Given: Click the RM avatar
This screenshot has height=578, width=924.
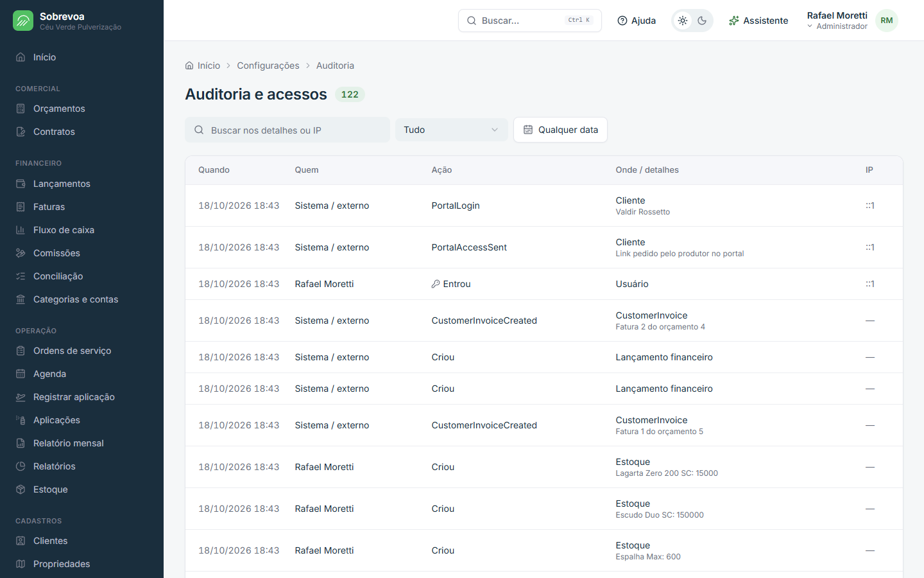Looking at the screenshot, I should 887,21.
